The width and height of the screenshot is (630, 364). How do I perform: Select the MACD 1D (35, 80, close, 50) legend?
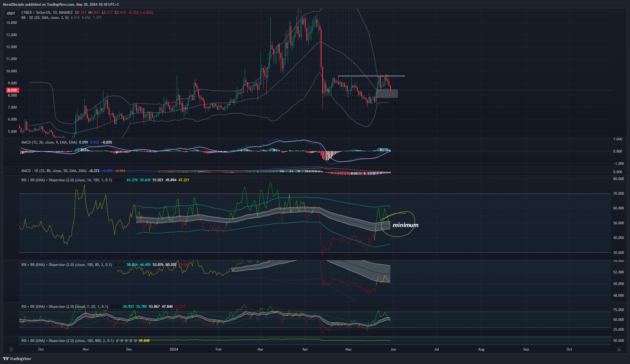click(54, 171)
